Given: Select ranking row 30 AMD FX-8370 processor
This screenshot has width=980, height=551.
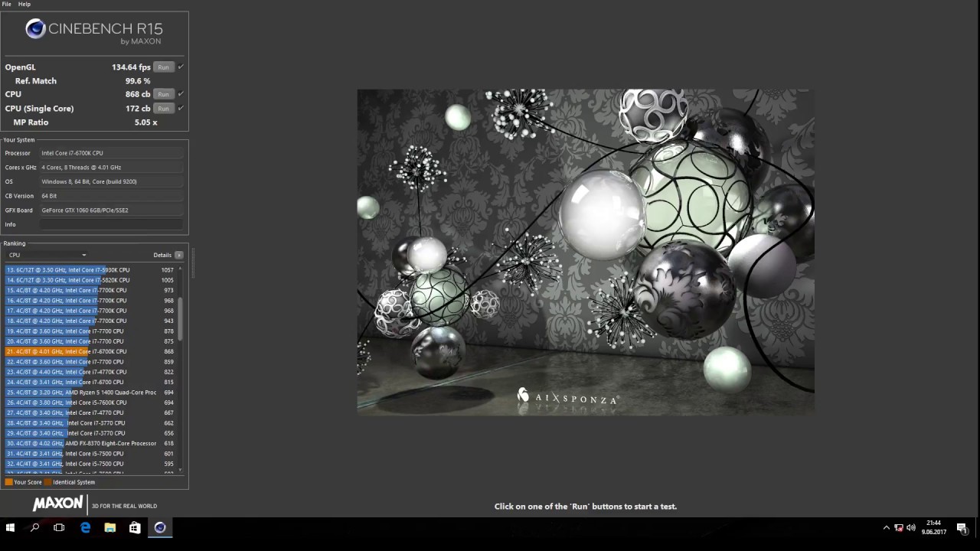Looking at the screenshot, I should point(90,443).
